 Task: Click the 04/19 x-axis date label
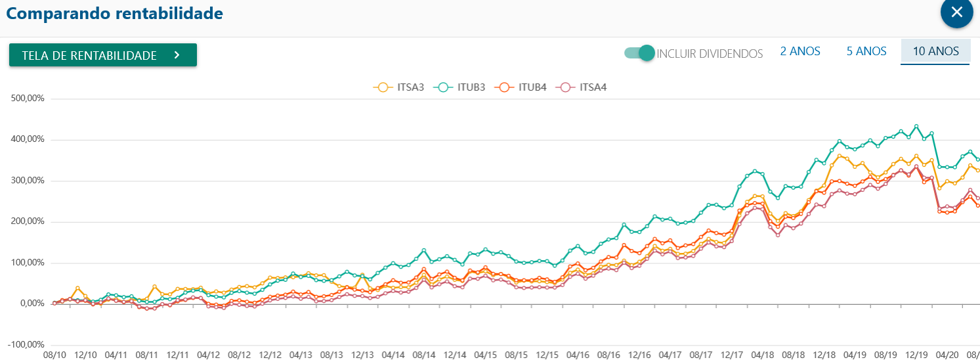[x=856, y=355]
